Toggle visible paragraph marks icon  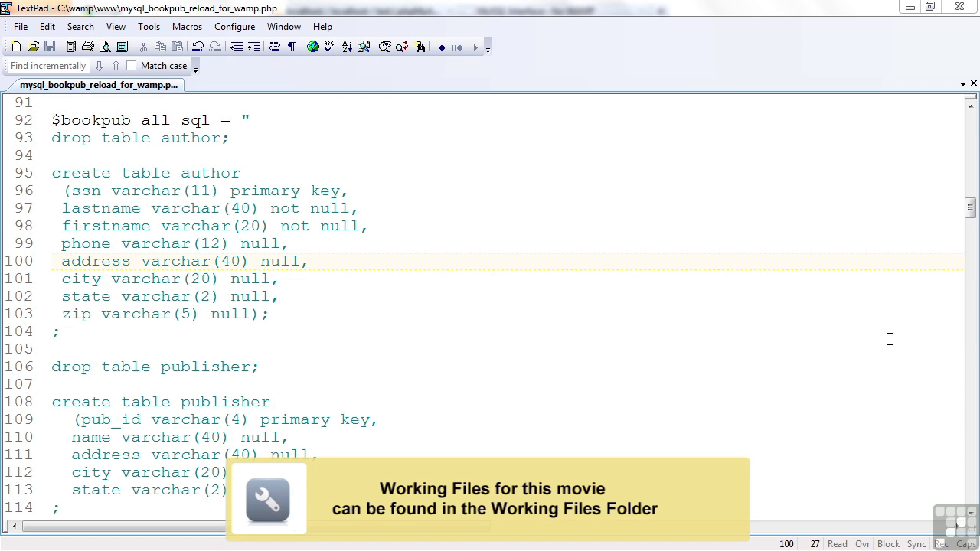coord(292,47)
